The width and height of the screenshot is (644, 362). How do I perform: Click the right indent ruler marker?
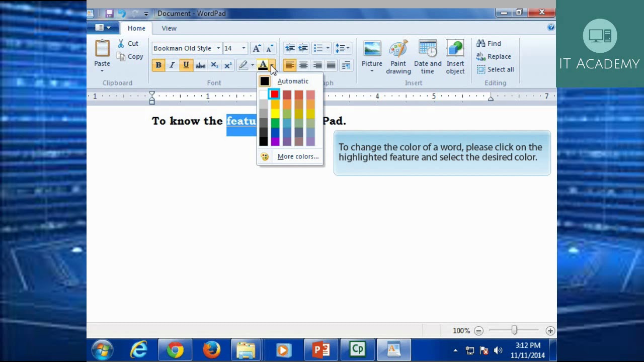coord(491,99)
